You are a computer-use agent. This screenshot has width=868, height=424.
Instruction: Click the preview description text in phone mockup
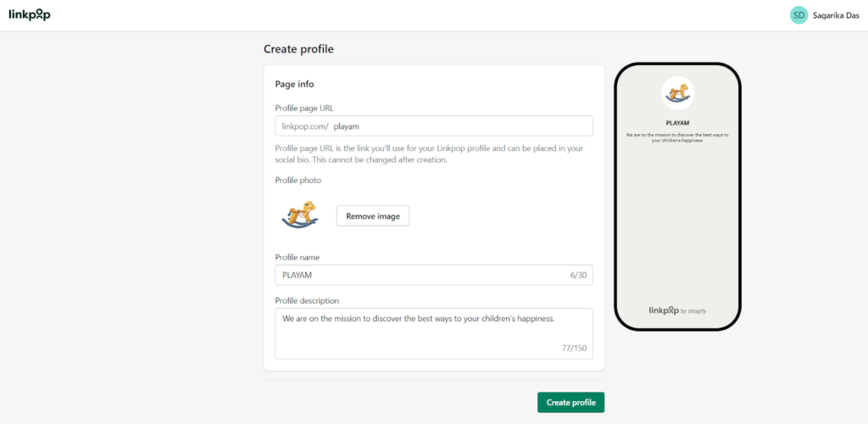(x=677, y=138)
